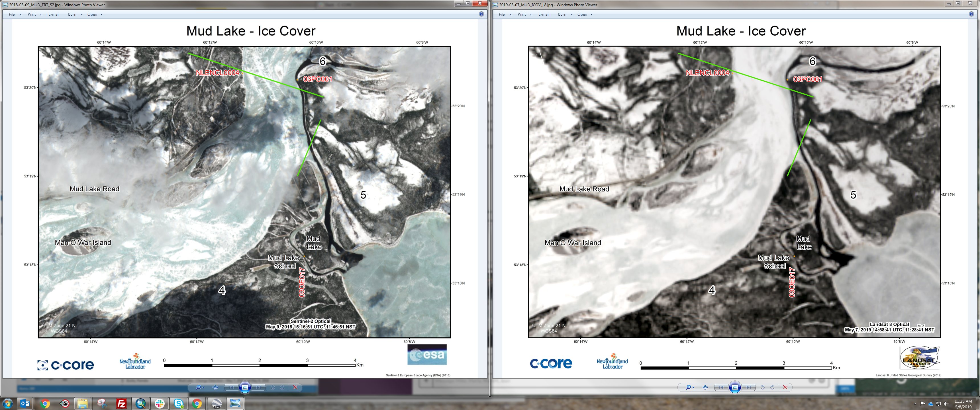
Task: Open FileZilla from the taskbar
Action: pos(121,403)
